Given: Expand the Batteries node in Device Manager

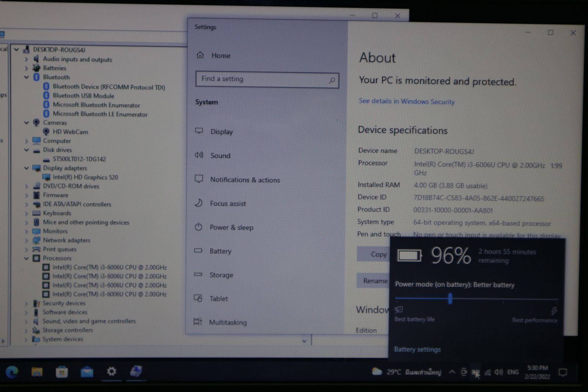Looking at the screenshot, I should coord(26,68).
